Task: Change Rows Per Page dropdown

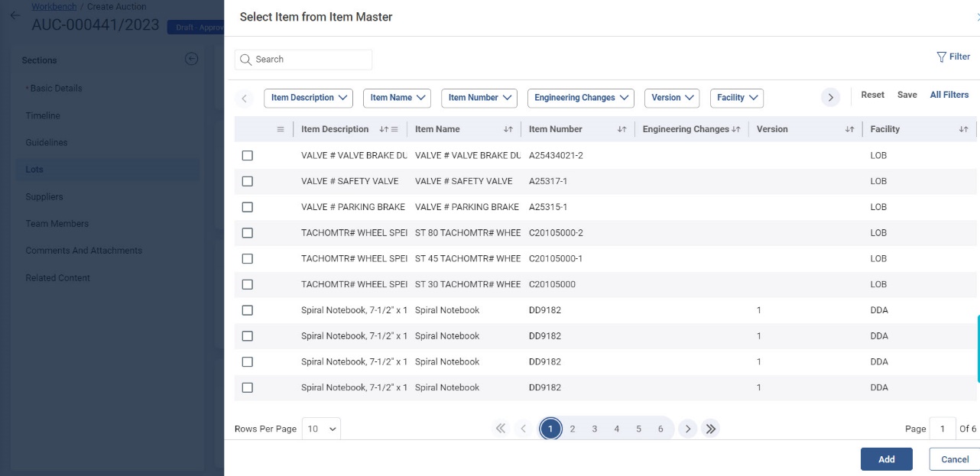Action: tap(321, 429)
